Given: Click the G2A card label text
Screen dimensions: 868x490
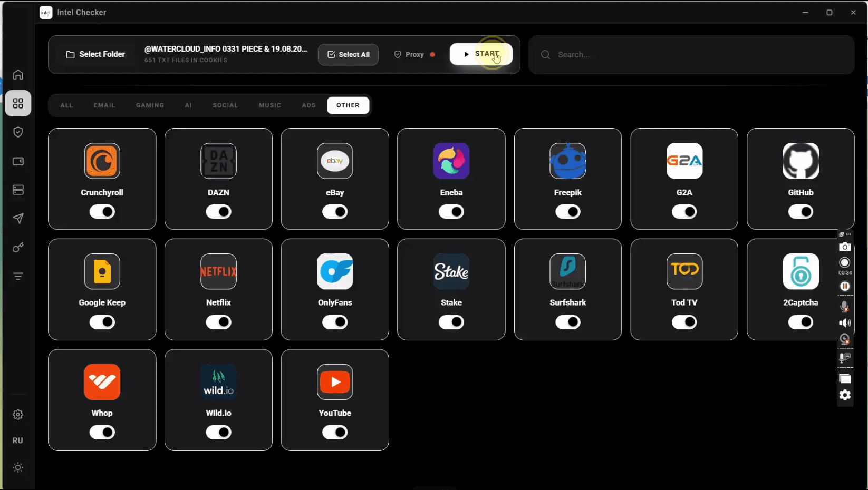Looking at the screenshot, I should (684, 193).
